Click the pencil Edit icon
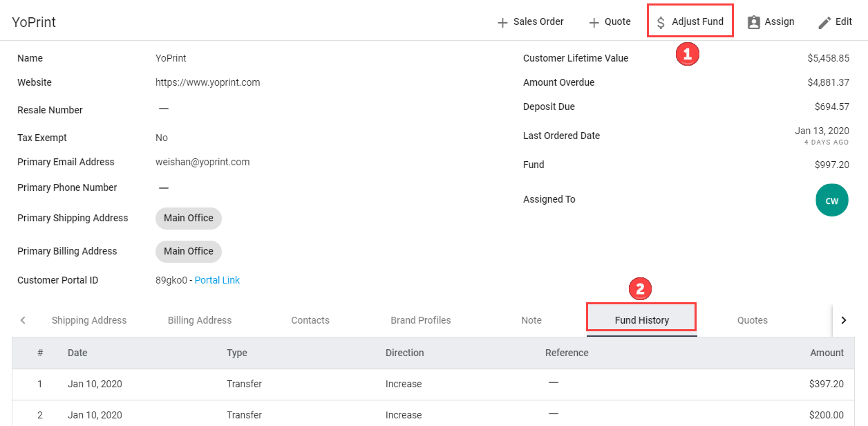Viewport: 868px width, 426px height. pyautogui.click(x=824, y=23)
